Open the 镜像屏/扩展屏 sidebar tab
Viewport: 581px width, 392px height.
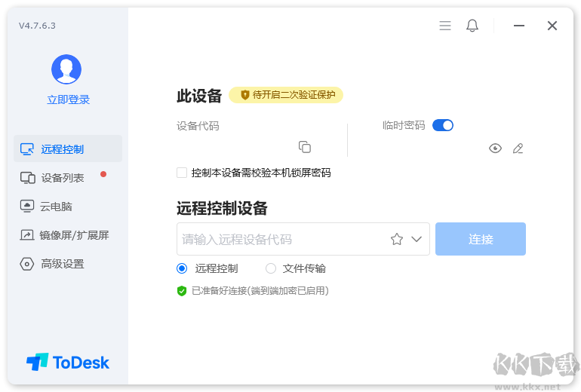(68, 235)
